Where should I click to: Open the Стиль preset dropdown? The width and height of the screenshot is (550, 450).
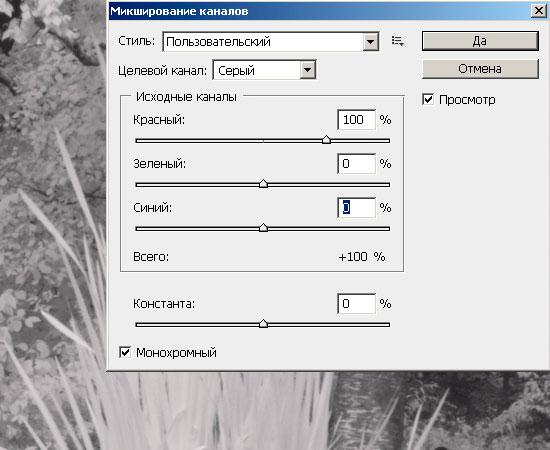pyautogui.click(x=271, y=42)
